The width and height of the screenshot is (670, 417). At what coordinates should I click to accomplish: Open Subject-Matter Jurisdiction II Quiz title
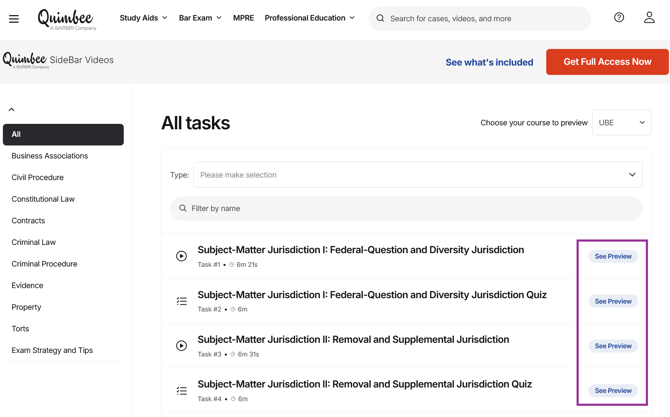pyautogui.click(x=364, y=384)
